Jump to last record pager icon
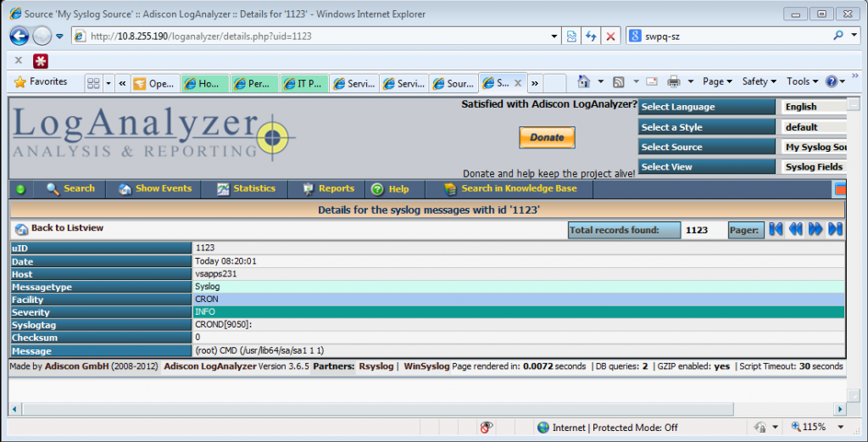This screenshot has height=442, width=868. click(835, 229)
